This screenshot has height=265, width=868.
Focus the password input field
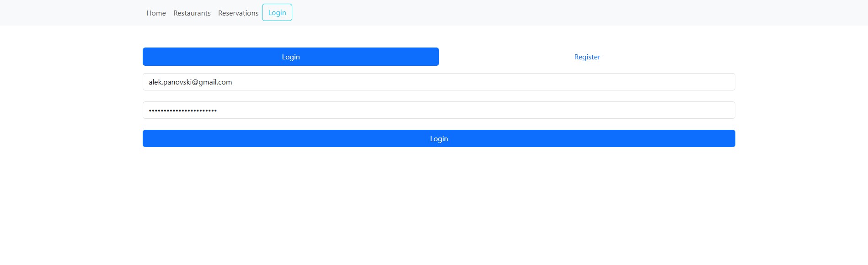(439, 110)
